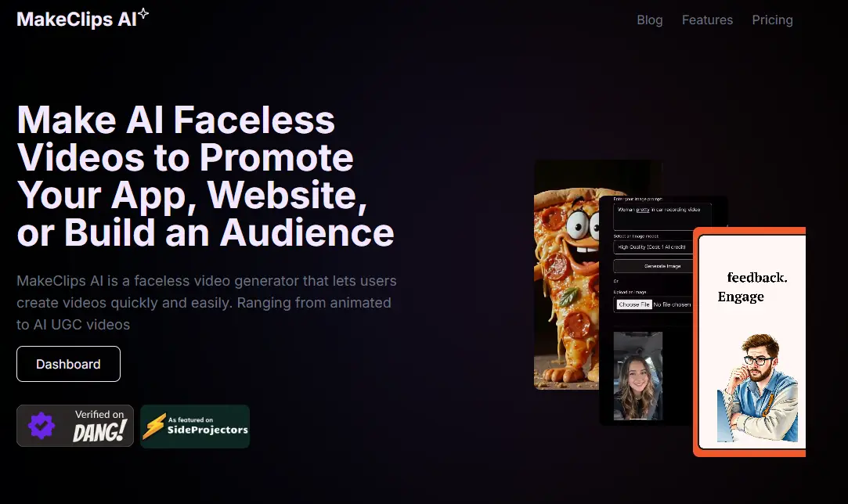
Task: Click the 'As featured on SideProjectors' text
Action: pyautogui.click(x=207, y=426)
